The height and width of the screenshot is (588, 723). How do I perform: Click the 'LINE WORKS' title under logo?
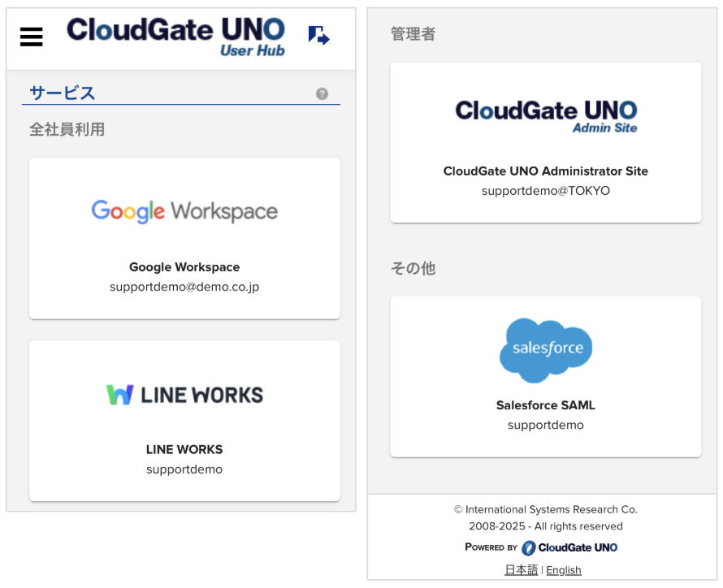[184, 449]
